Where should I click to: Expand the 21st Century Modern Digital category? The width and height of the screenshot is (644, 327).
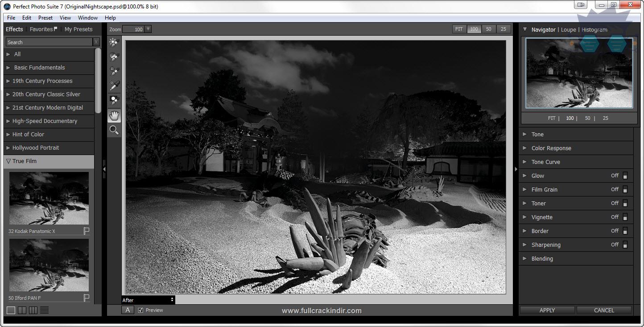49,108
